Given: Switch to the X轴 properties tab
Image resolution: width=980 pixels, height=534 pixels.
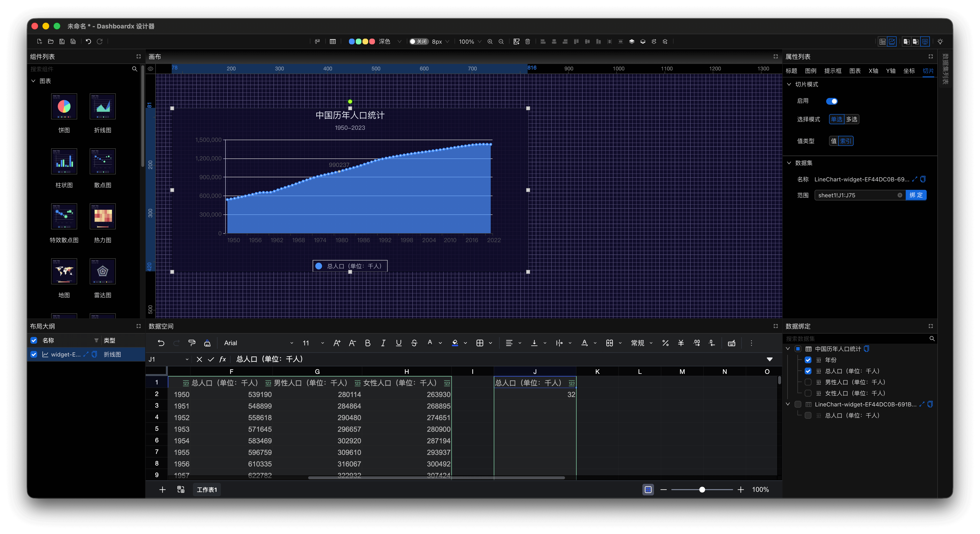Looking at the screenshot, I should (x=873, y=71).
